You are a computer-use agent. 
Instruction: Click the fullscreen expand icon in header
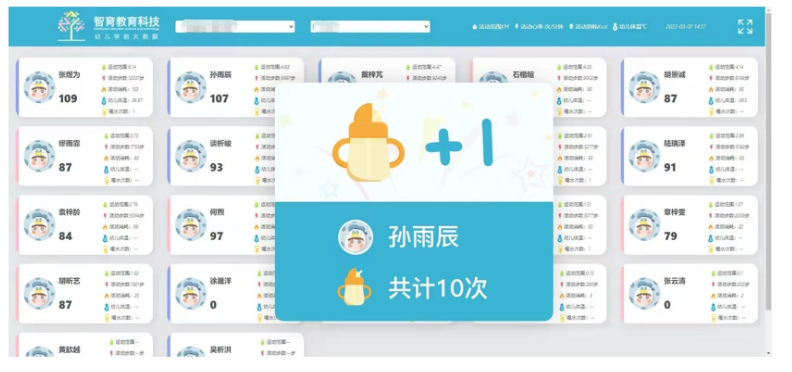click(745, 27)
